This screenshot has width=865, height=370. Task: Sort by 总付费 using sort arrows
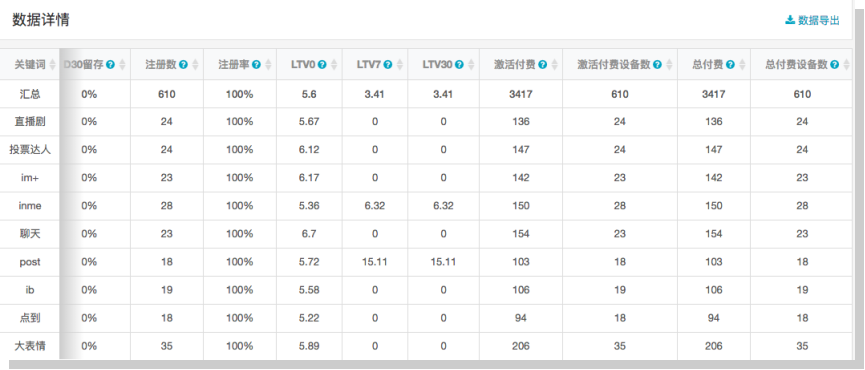coord(742,65)
